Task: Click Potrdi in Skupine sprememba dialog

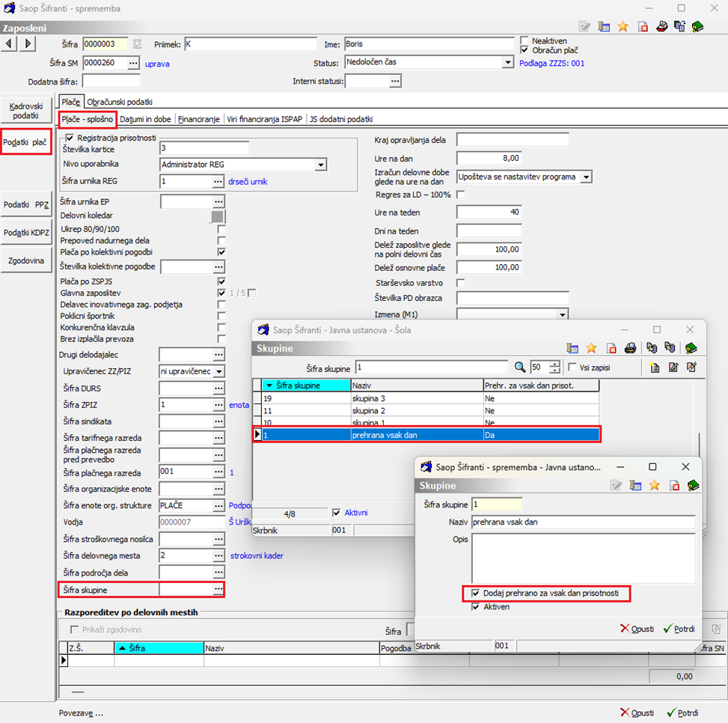Action: [x=679, y=629]
